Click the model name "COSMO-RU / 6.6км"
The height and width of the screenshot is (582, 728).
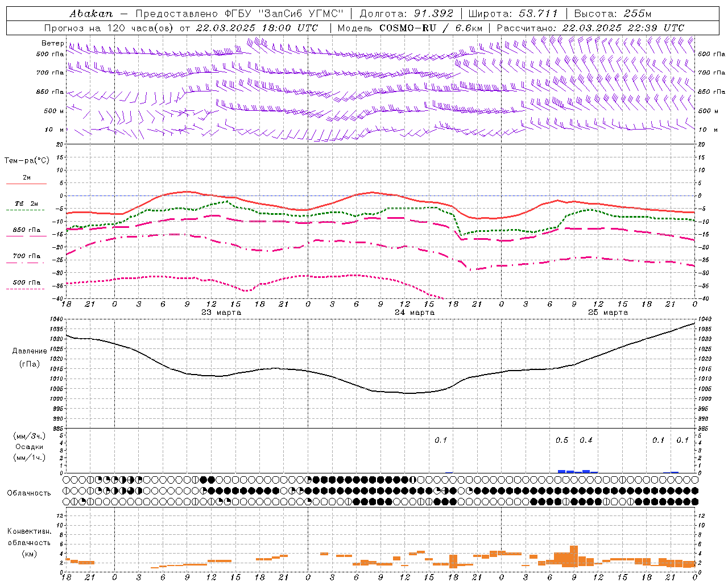tap(431, 28)
